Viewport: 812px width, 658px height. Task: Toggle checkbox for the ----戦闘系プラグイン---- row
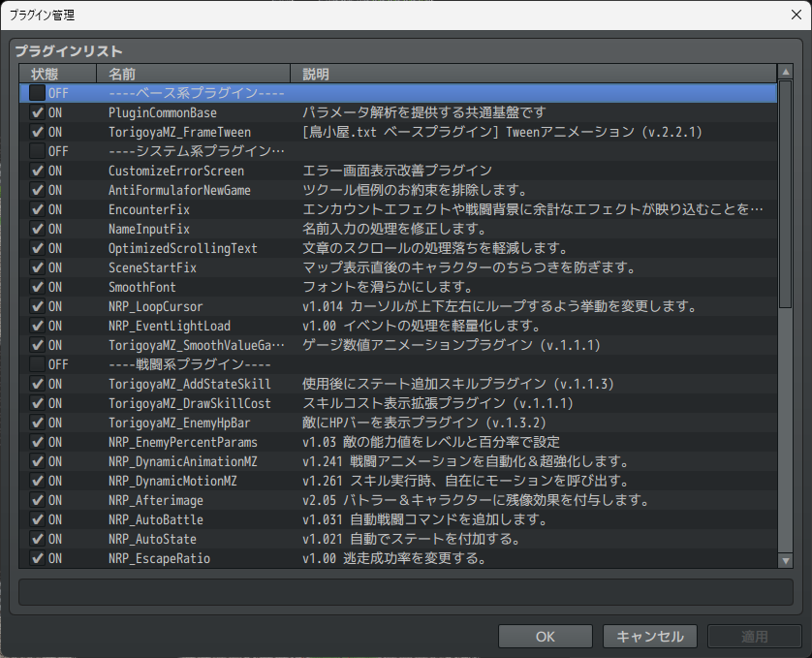click(x=37, y=364)
